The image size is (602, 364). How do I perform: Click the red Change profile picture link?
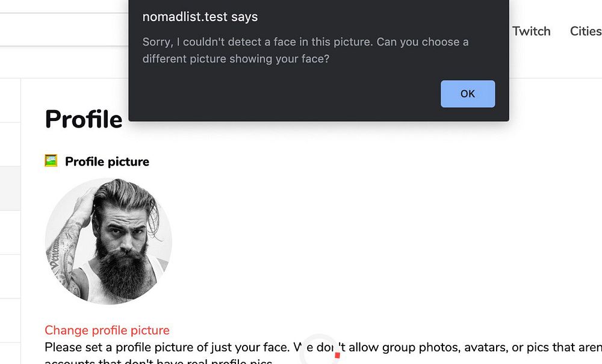pyautogui.click(x=107, y=330)
